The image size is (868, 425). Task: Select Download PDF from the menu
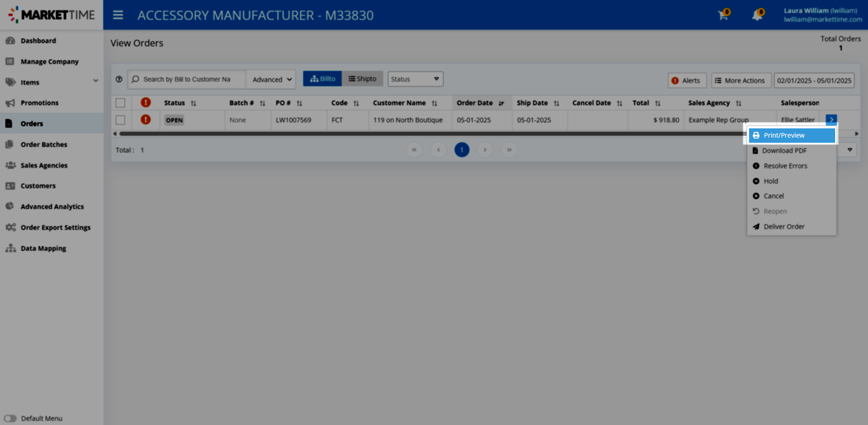(792, 151)
